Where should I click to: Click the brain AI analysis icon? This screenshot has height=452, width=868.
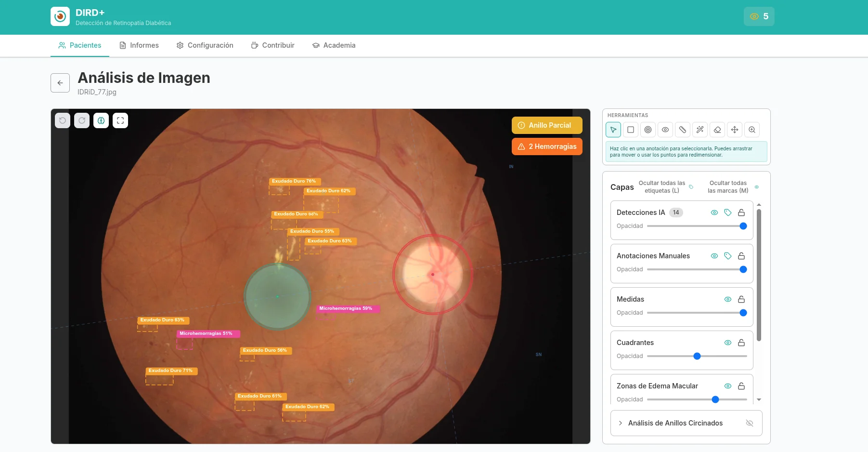(101, 120)
